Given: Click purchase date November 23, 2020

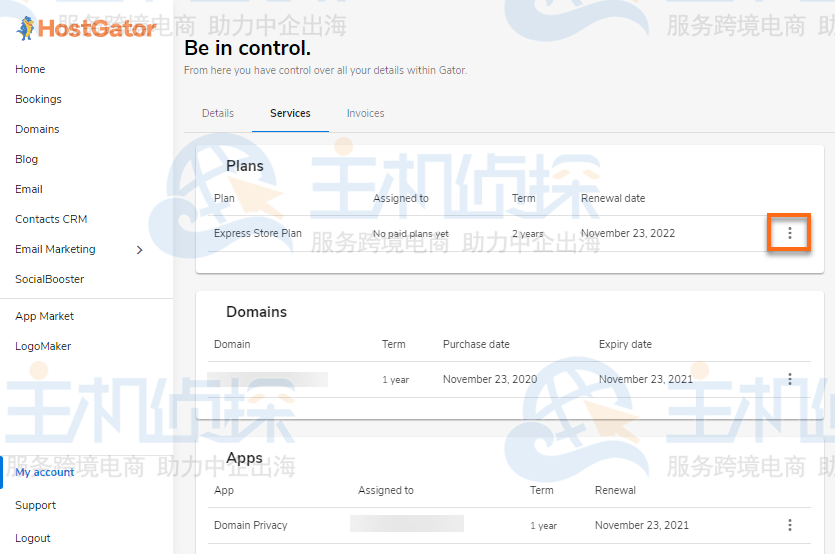Looking at the screenshot, I should click(x=490, y=379).
